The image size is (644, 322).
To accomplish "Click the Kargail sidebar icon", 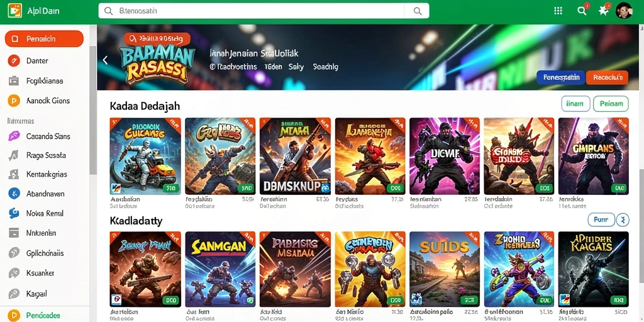I will coord(14,294).
